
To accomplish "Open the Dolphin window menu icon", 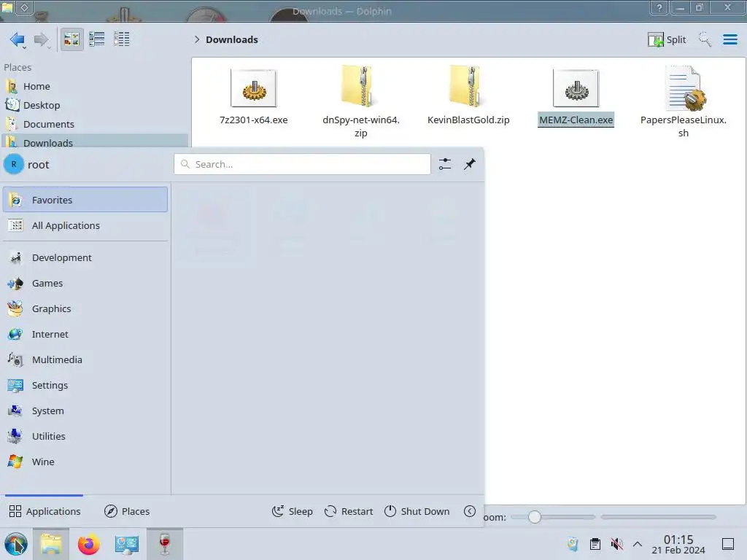I will pyautogui.click(x=7, y=7).
